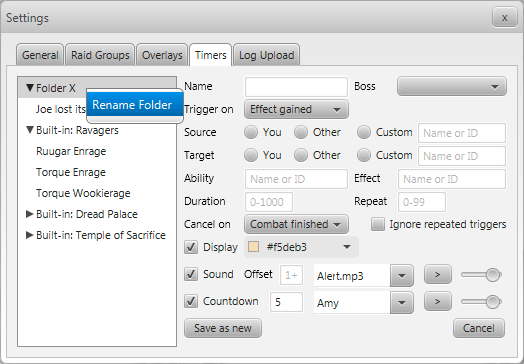Viewport: 524px width, 364px height.
Task: Play the Alert.mp3 sound preview
Action: coord(438,274)
